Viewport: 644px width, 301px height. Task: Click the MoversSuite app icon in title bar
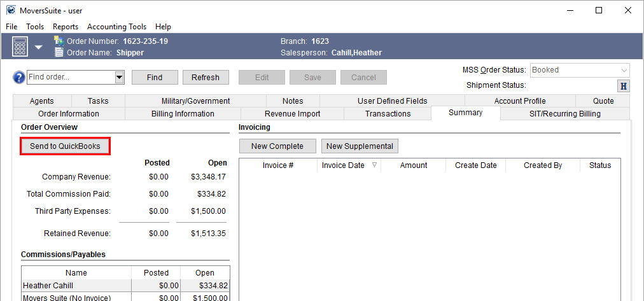(11, 10)
